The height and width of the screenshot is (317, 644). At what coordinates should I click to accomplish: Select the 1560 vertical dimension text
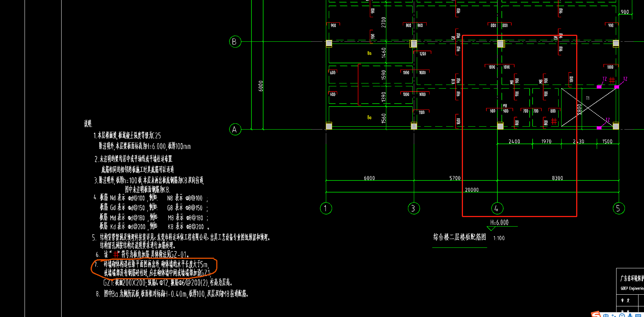coord(384,118)
